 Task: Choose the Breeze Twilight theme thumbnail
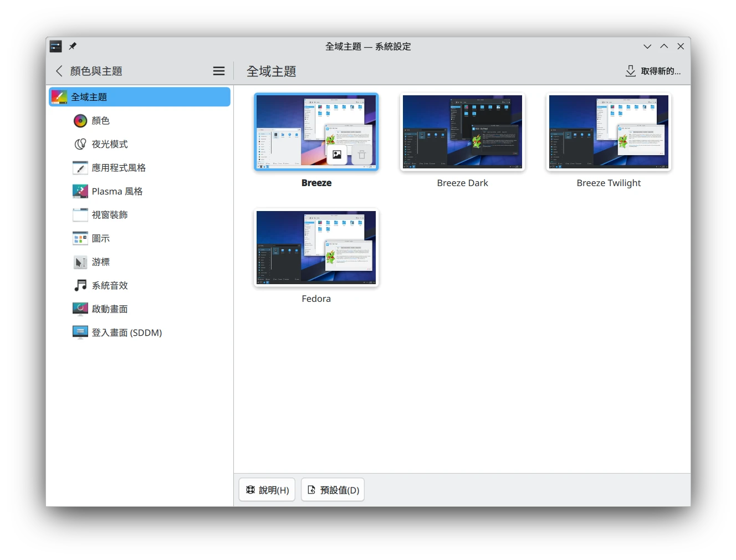[x=609, y=132]
